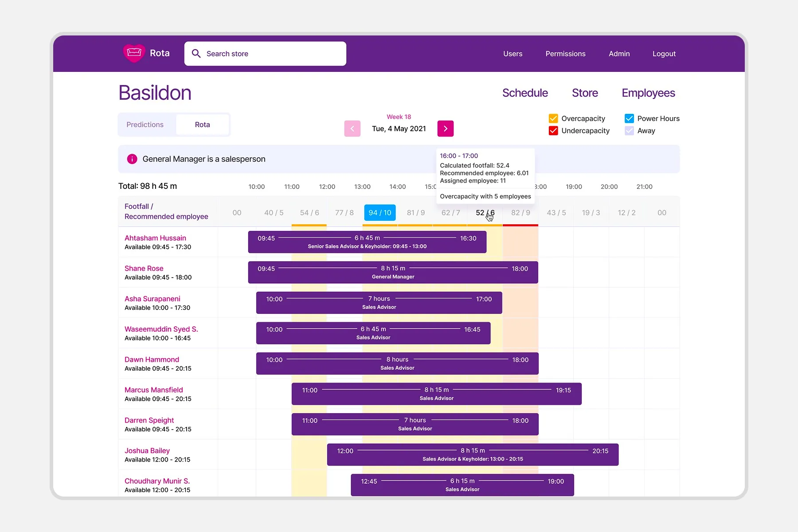
Task: Toggle the Undercapacity checkbox
Action: pos(553,131)
